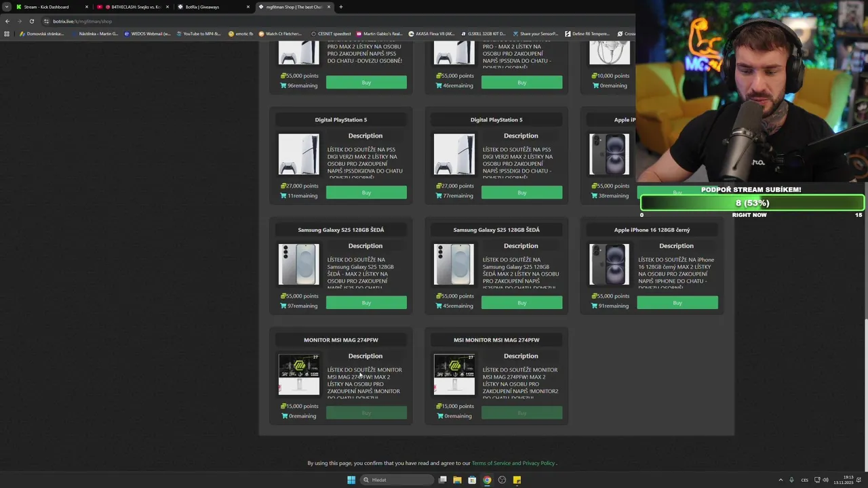Viewport: 868px width, 488px height.
Task: Reload the botrix.live page
Action: (x=32, y=21)
